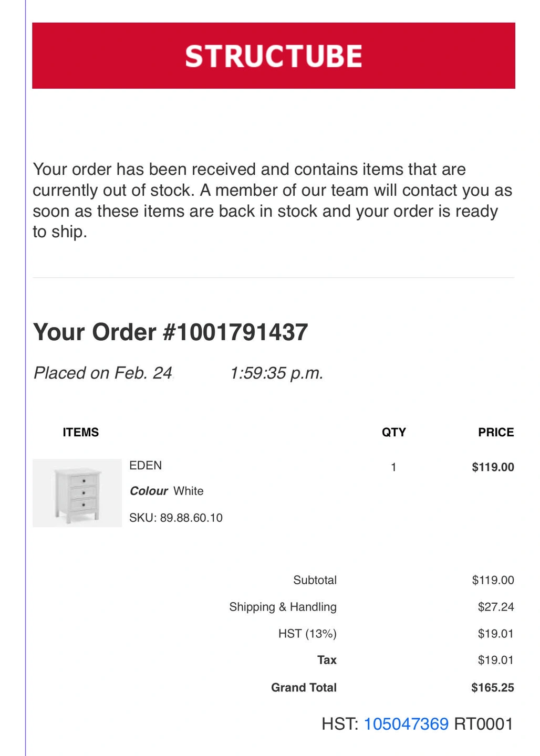The width and height of the screenshot is (540, 756).
Task: Click the Subtotal label
Action: pyautogui.click(x=315, y=580)
